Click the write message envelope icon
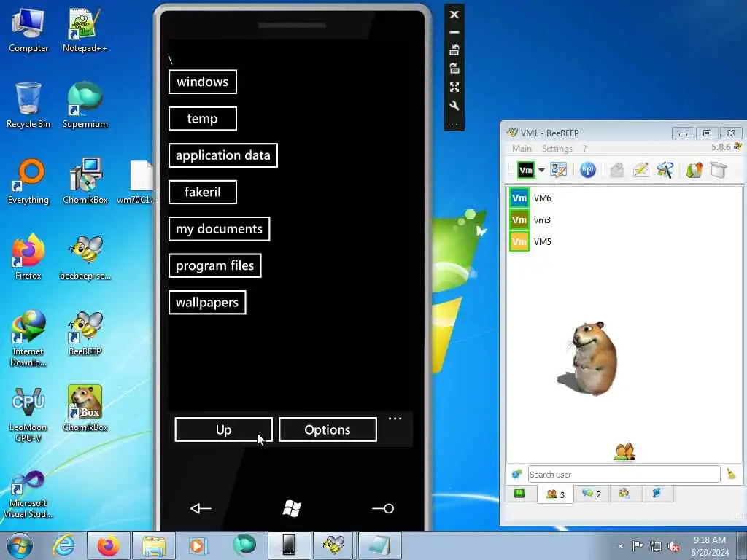The image size is (747, 560). point(640,170)
